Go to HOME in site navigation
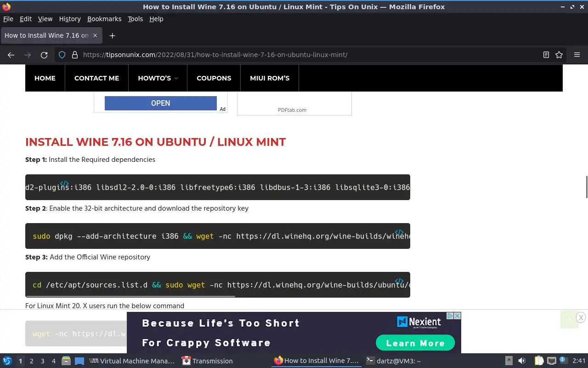Screen dimensions: 588x368 pyautogui.click(x=45, y=78)
